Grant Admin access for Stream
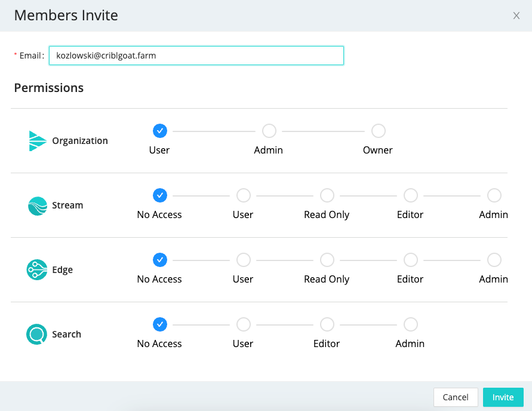This screenshot has width=532, height=411. (x=494, y=195)
